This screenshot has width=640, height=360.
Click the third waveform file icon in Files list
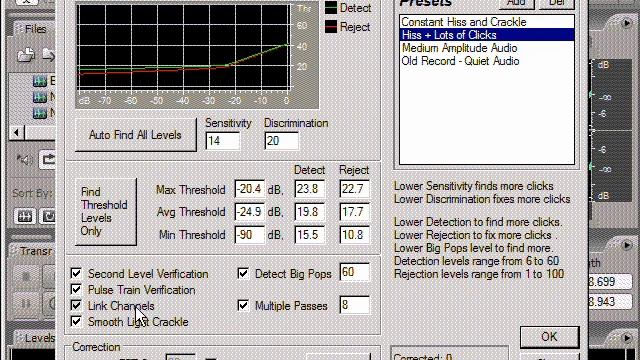[x=40, y=113]
